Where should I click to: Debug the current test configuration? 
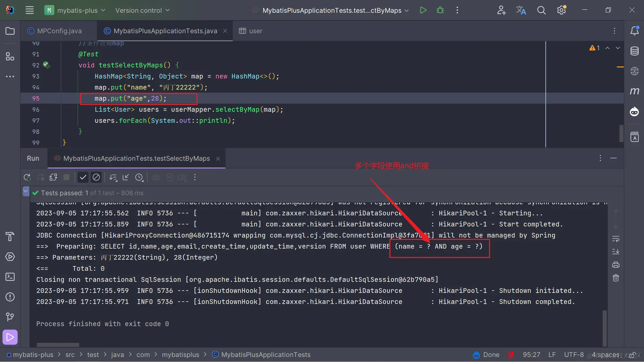[x=440, y=10]
